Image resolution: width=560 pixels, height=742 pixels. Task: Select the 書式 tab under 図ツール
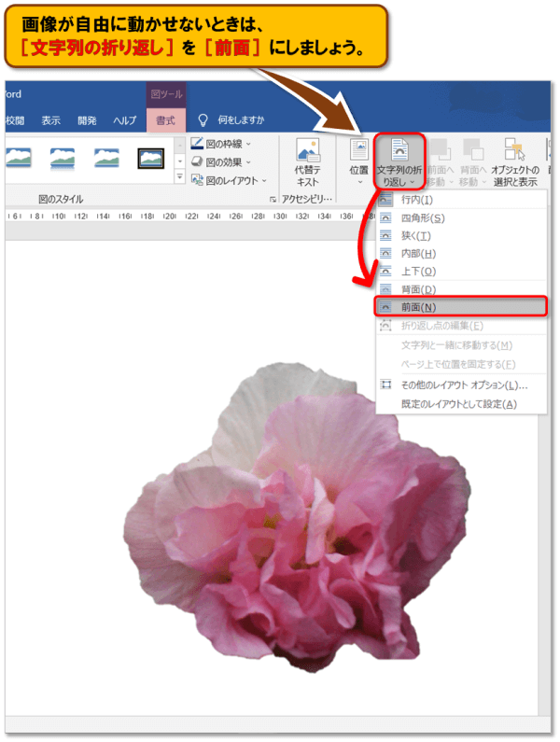[x=166, y=120]
